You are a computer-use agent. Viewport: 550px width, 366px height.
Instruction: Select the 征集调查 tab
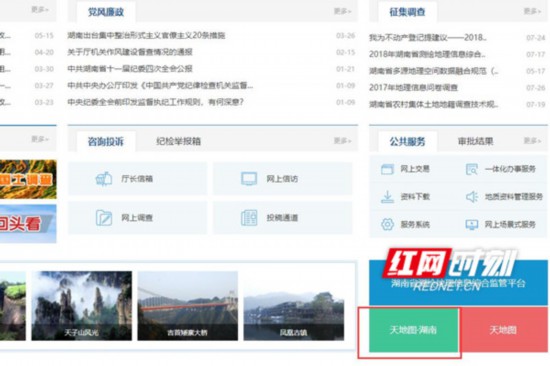click(x=407, y=12)
